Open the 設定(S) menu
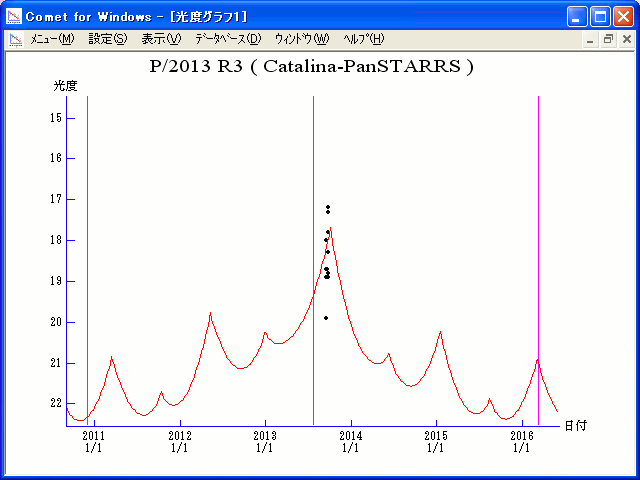 pyautogui.click(x=108, y=39)
